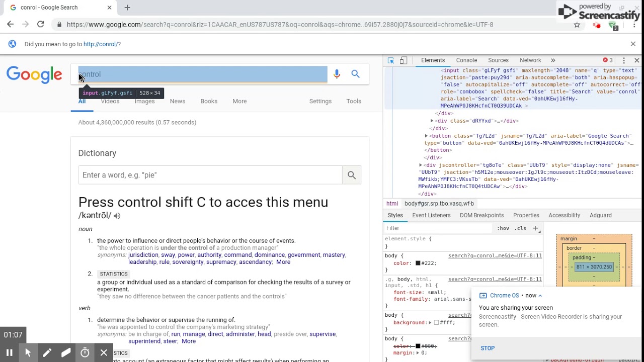The width and height of the screenshot is (644, 362).
Task: Open the Screencastify extension icon
Action: (596, 25)
